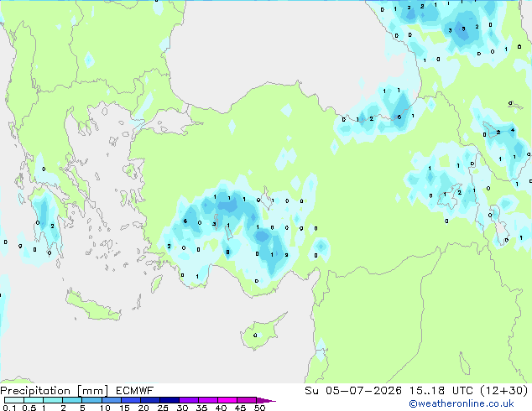Screen dimensions: 532x411
Task: Open the weatheronline.co.uk credit link
Action: tap(462, 403)
